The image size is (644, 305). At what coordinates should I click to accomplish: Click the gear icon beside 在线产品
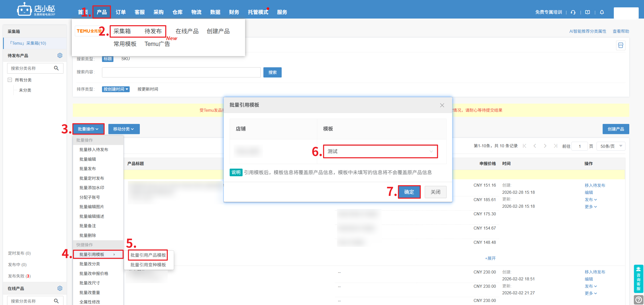click(60, 288)
